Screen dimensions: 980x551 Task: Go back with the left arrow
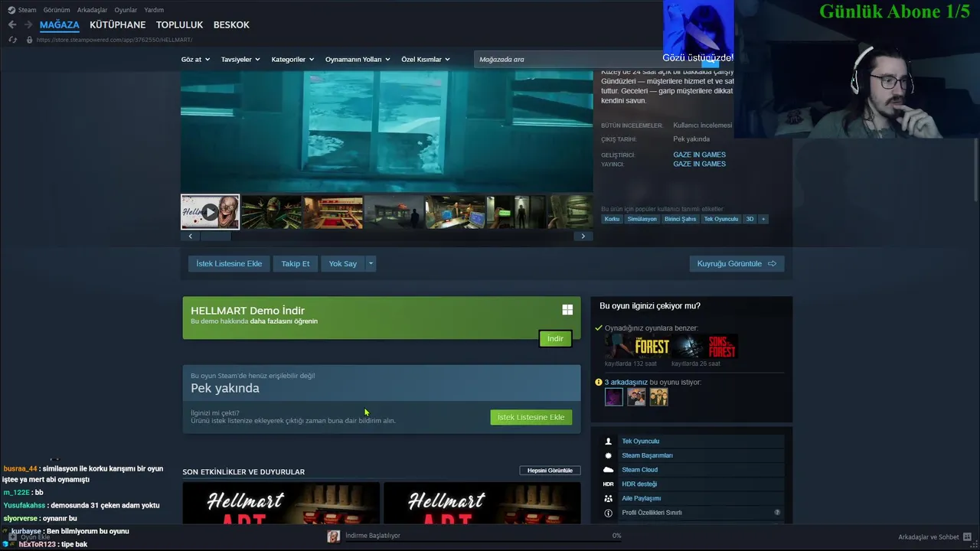[11, 24]
